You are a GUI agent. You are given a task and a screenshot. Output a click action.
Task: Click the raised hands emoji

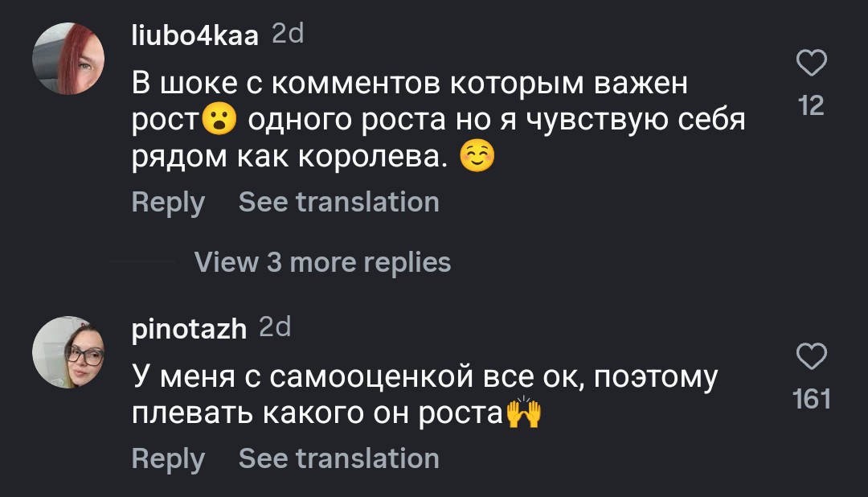[523, 414]
